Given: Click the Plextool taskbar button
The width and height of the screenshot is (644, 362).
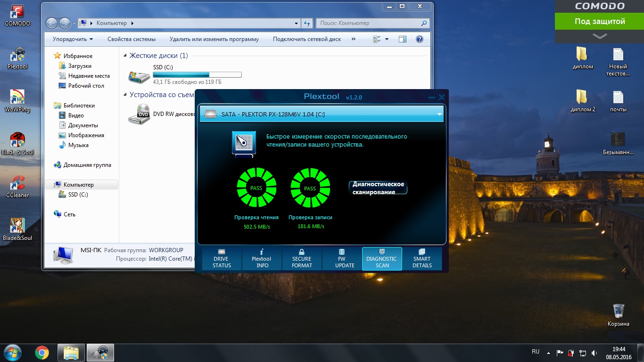Looking at the screenshot, I should [x=100, y=353].
